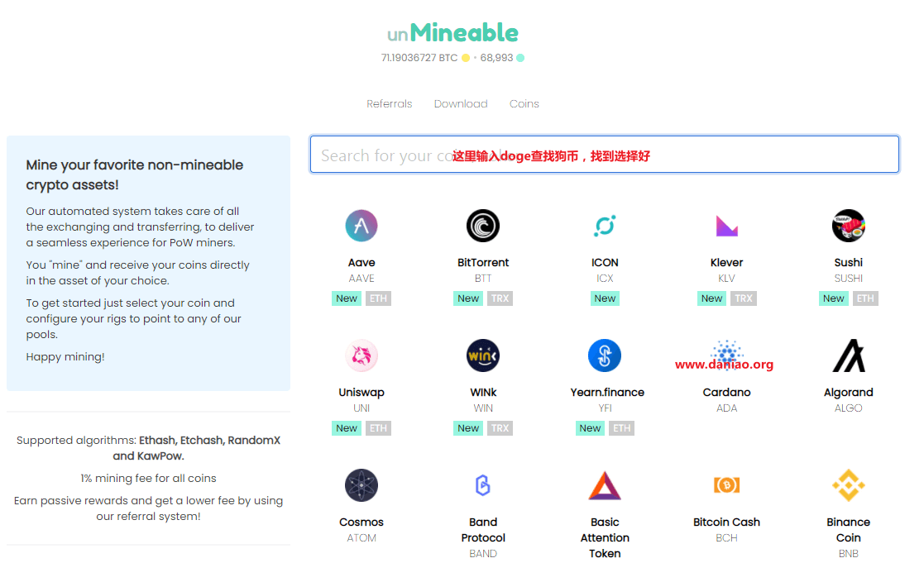Select the Bitcoin Cash logo
924x563 pixels.
pos(726,485)
